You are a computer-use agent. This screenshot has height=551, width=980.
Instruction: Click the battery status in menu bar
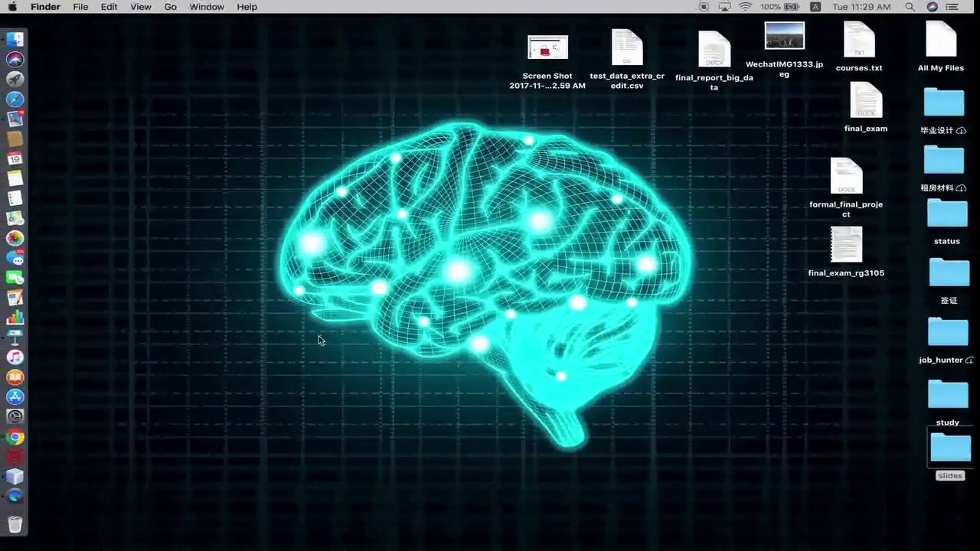(779, 7)
